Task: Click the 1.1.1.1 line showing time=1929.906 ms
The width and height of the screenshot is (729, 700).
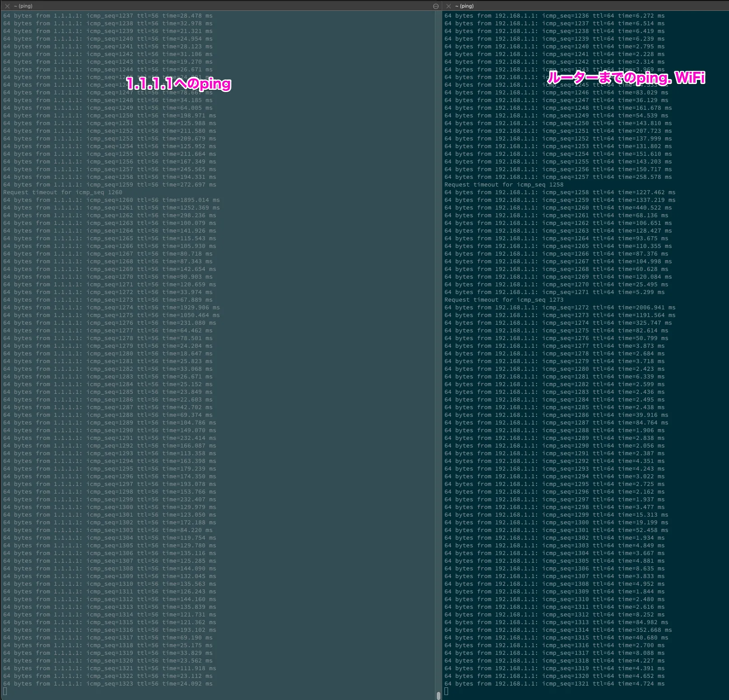Action: 111,308
